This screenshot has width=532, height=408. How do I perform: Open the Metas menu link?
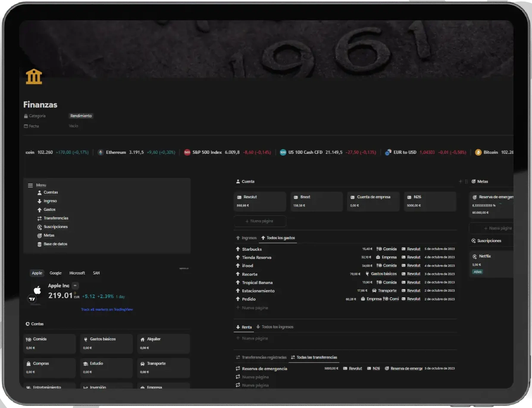tap(49, 235)
